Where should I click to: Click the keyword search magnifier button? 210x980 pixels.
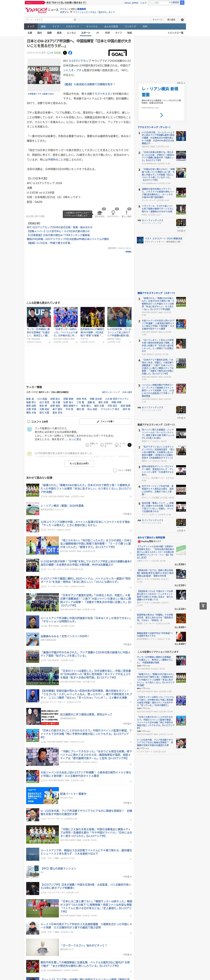click(x=75, y=20)
